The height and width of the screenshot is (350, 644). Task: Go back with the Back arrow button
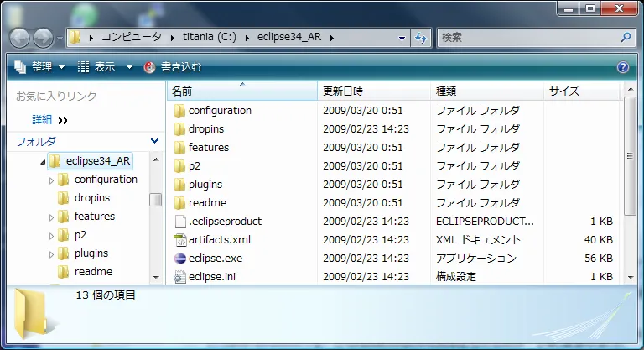(x=20, y=39)
